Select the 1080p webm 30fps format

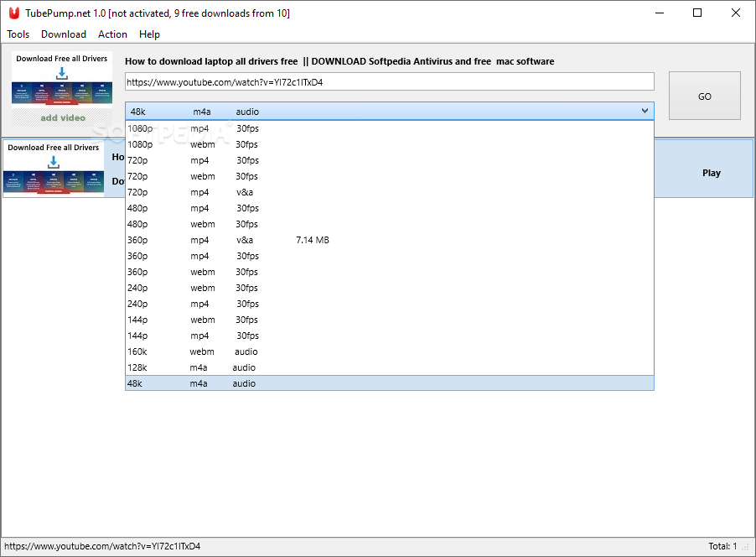point(390,144)
